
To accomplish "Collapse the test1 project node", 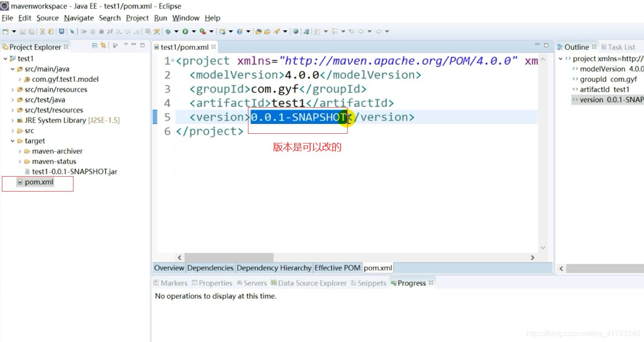I will coord(5,59).
